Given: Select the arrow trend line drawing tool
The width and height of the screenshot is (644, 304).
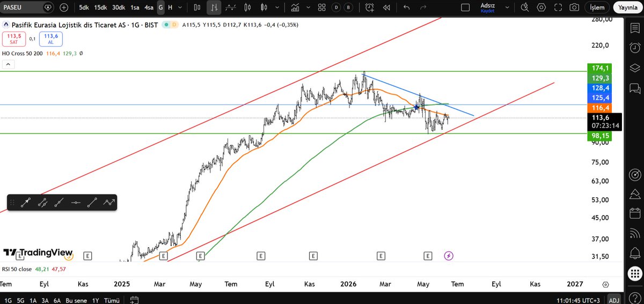Looking at the screenshot, I should tap(26, 203).
